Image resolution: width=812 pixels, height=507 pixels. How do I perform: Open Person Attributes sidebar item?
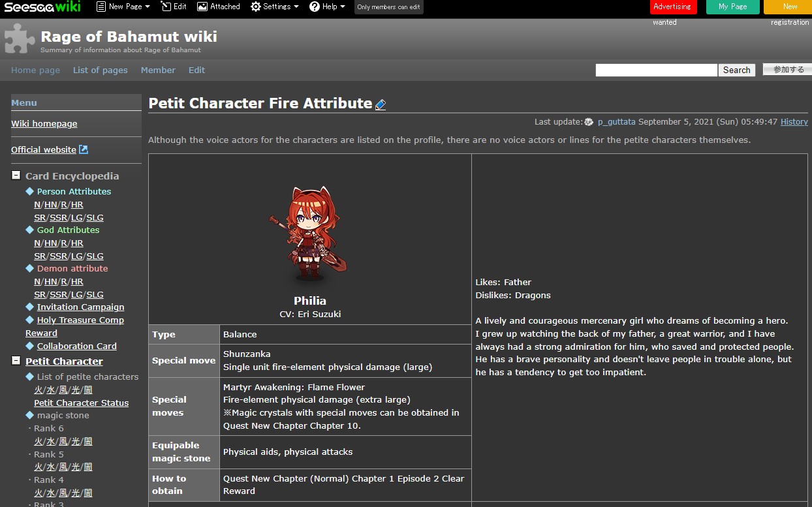(x=74, y=191)
